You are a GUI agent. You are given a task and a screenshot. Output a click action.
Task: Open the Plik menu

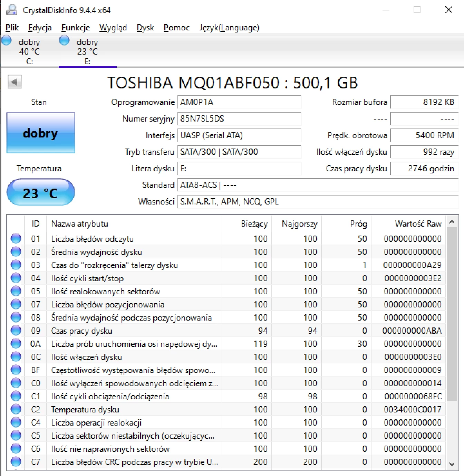(12, 28)
